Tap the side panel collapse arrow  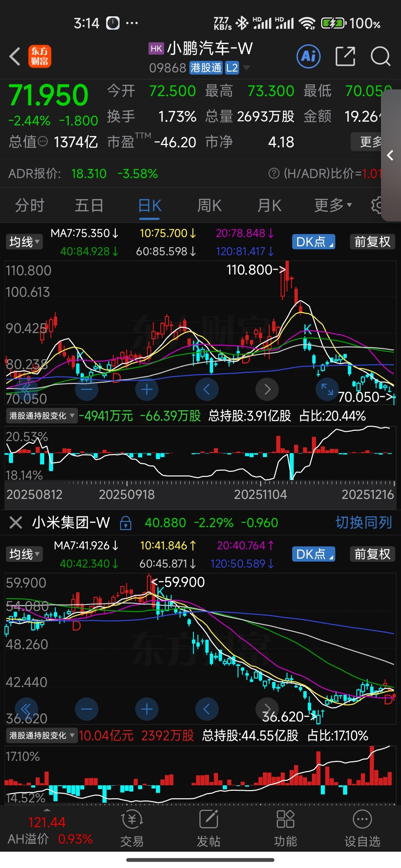390,155
